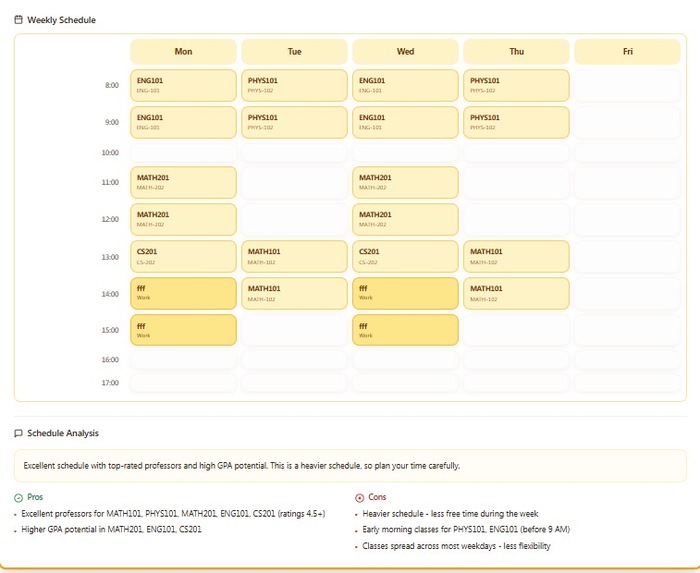Click the Schedule Analysis heading
Viewport: 700px width, 573px height.
click(x=63, y=433)
